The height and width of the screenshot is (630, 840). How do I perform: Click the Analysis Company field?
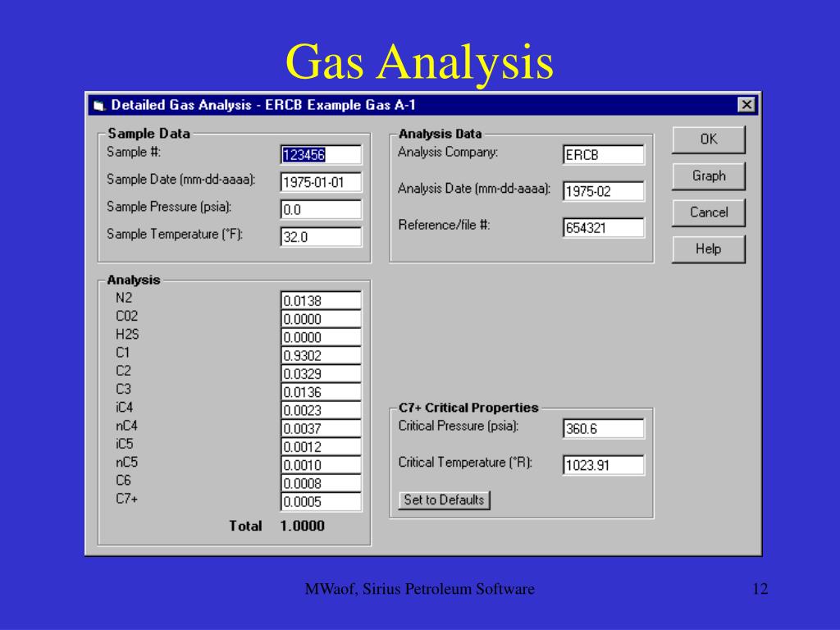[603, 155]
